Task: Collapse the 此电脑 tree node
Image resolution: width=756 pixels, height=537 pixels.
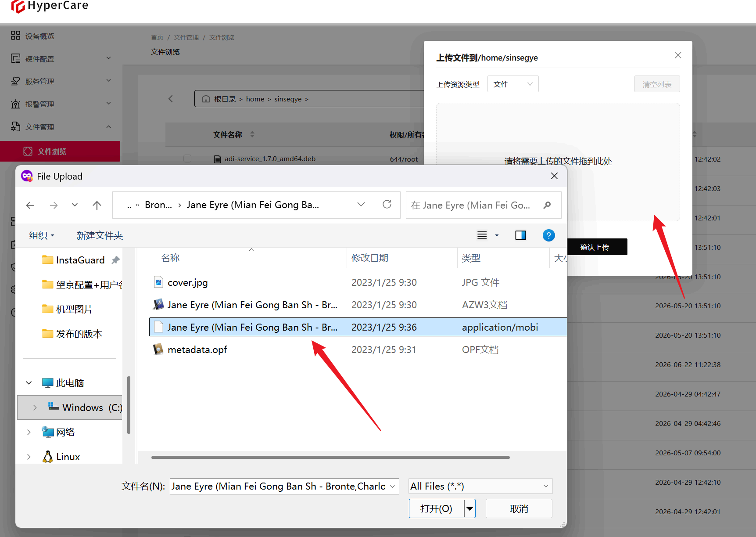Action: point(29,383)
